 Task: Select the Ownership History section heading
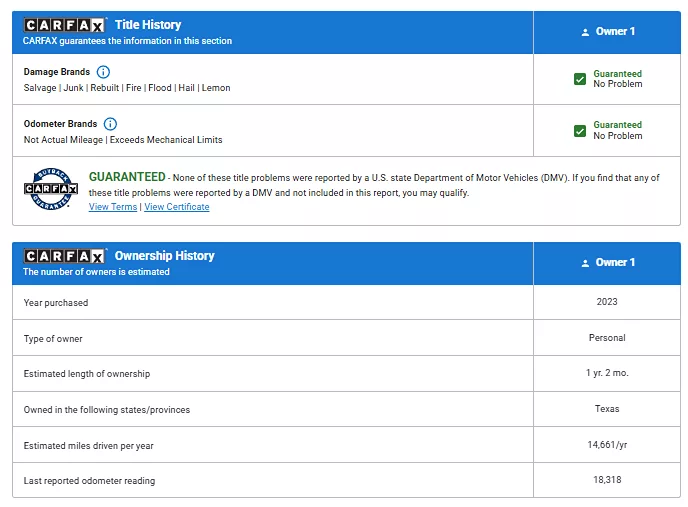click(x=164, y=256)
